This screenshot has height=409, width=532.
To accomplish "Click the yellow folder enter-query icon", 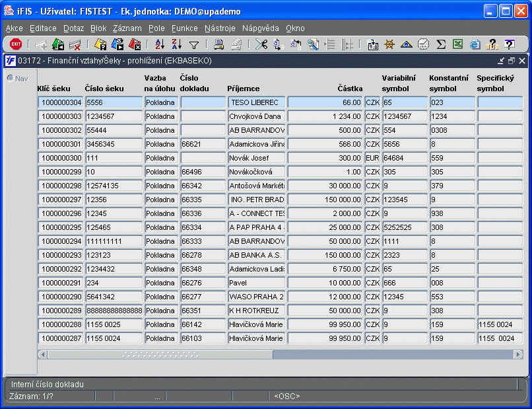I will pyautogui.click(x=100, y=44).
